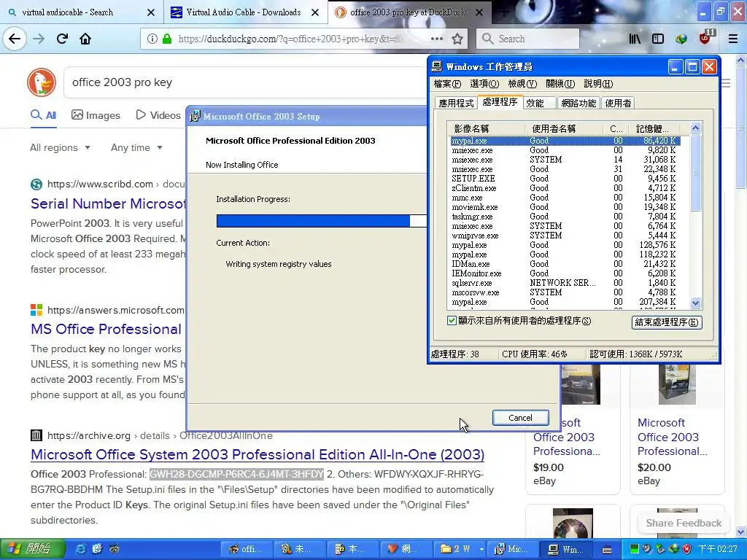Select the All search results tab

pyautogui.click(x=43, y=115)
